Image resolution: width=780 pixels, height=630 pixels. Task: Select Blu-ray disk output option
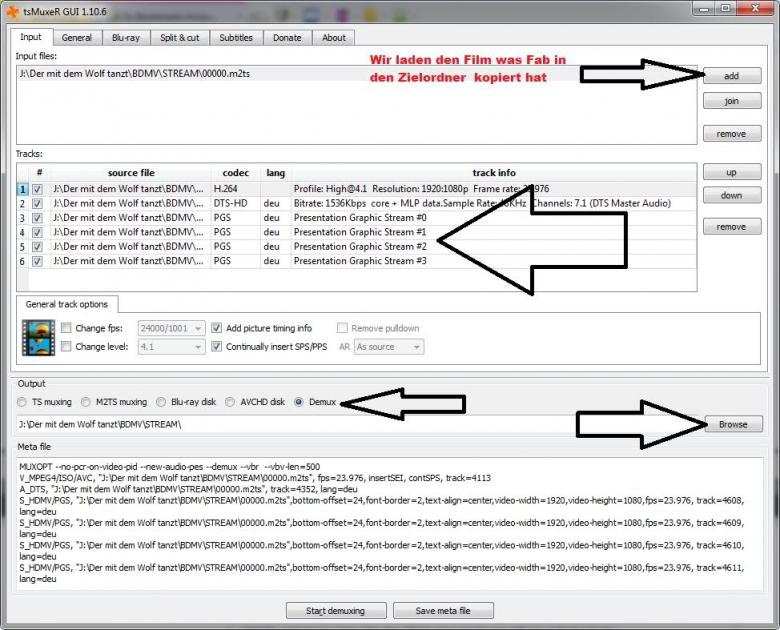[161, 402]
